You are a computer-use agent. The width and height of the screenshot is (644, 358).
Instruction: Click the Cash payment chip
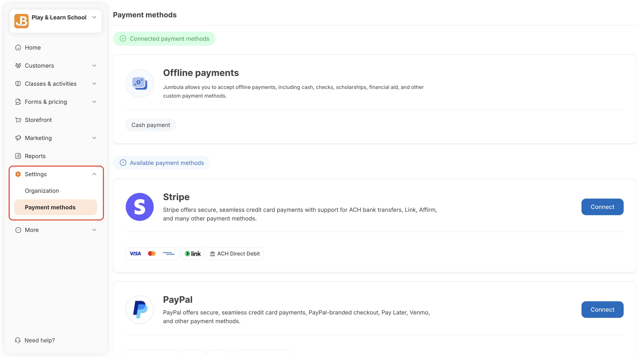(x=150, y=125)
